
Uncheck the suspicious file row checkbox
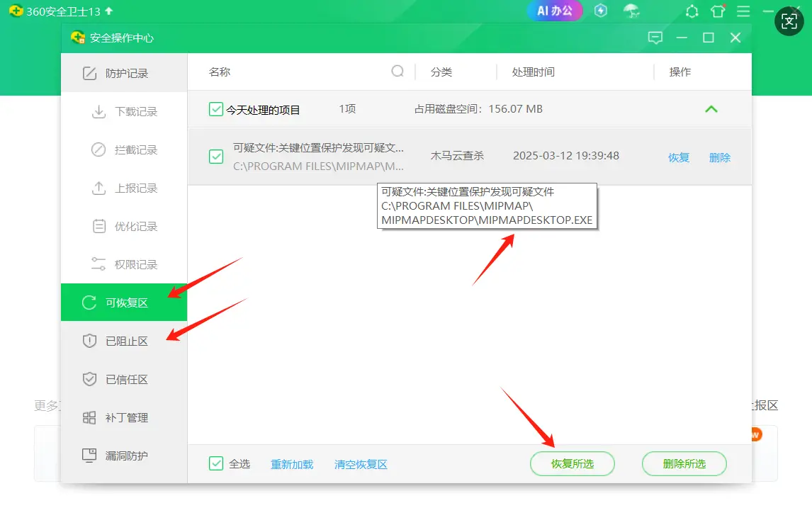click(216, 157)
